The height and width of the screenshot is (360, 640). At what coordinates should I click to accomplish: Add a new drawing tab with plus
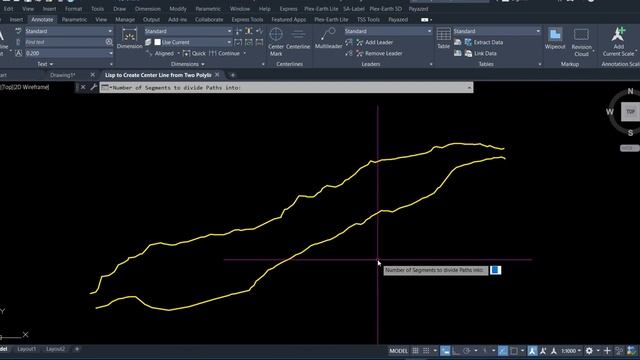pos(233,75)
